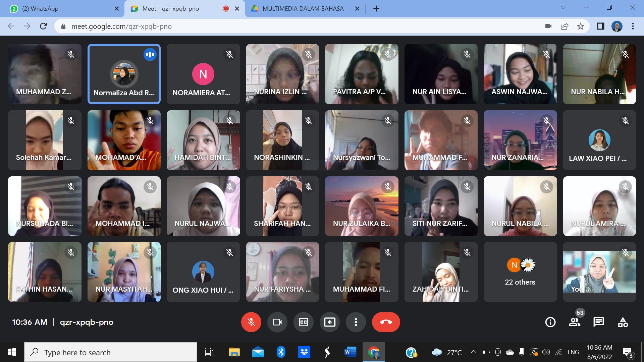The width and height of the screenshot is (644, 362).
Task: Click NUR MASYITAH... video tile
Action: (124, 272)
